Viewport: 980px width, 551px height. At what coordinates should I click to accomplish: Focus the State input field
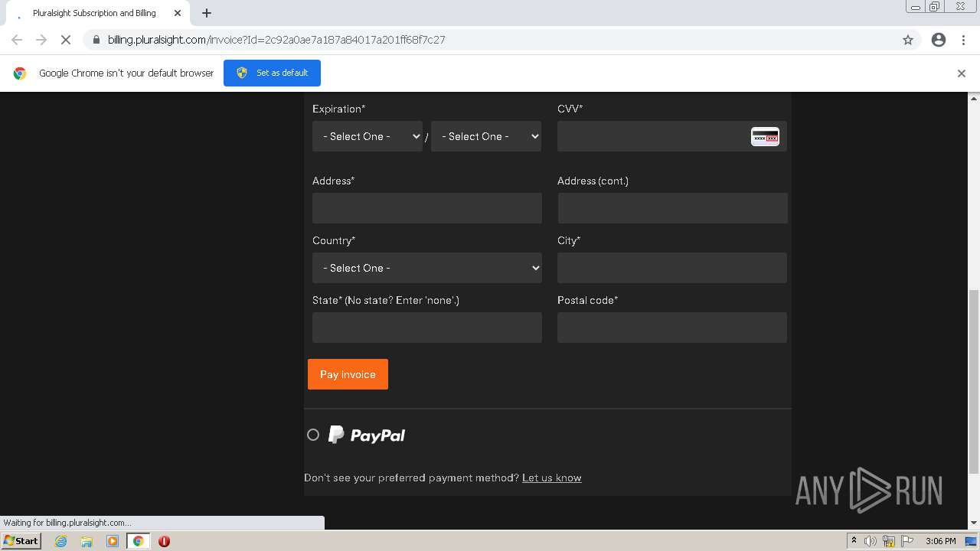427,328
